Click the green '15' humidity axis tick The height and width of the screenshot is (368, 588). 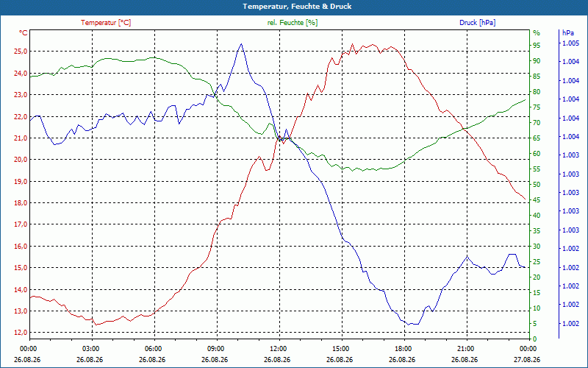point(537,293)
